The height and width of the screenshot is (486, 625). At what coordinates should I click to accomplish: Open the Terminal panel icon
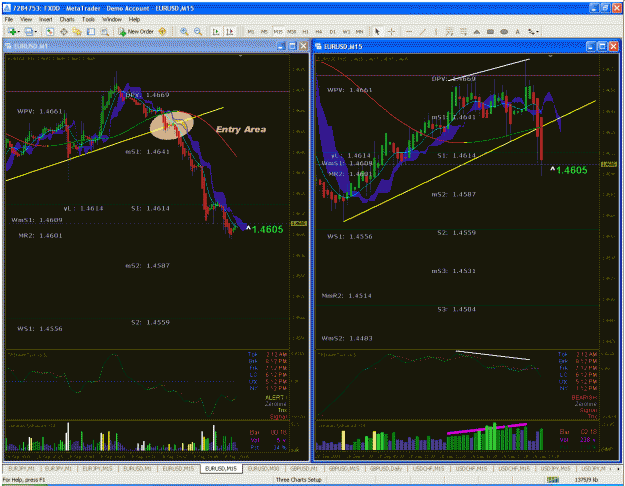point(91,31)
